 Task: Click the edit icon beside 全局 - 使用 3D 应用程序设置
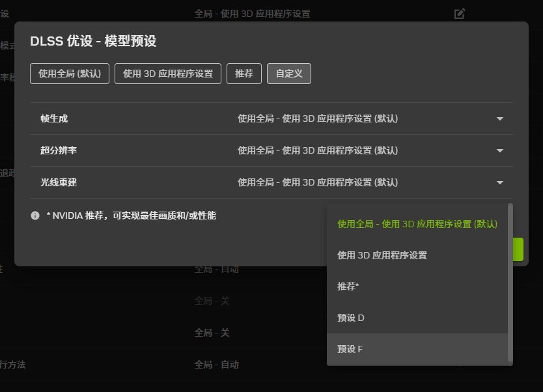pyautogui.click(x=459, y=14)
